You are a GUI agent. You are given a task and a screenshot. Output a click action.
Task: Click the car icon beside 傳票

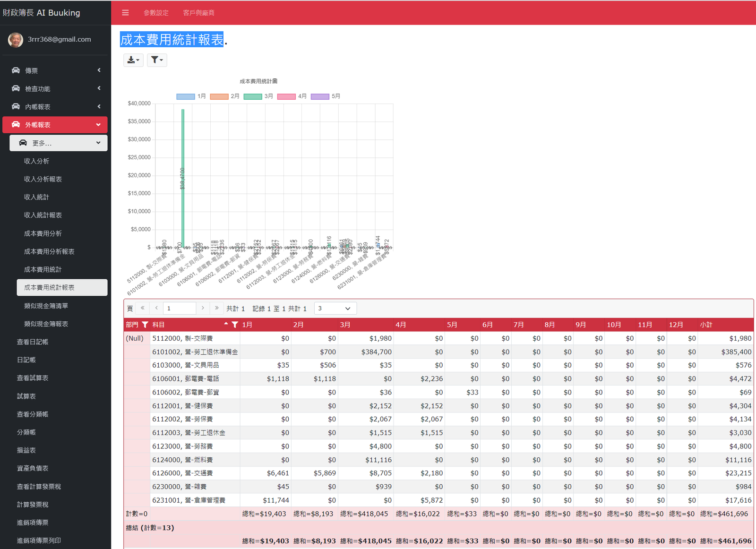coord(16,70)
